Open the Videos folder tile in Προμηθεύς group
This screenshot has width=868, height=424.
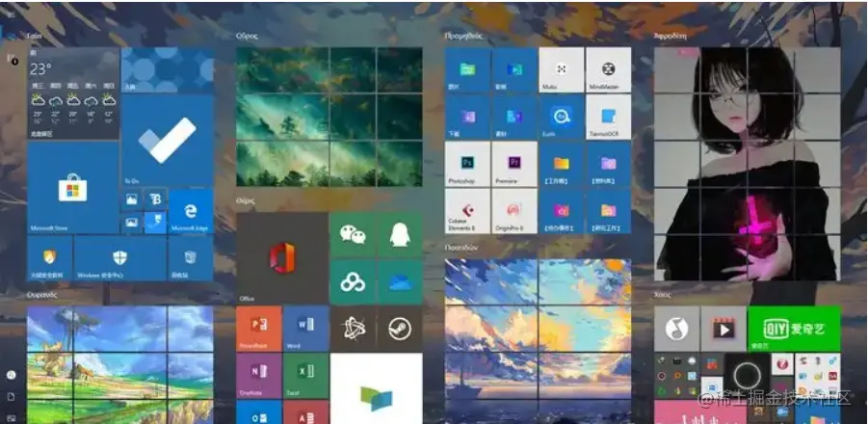coord(514,69)
